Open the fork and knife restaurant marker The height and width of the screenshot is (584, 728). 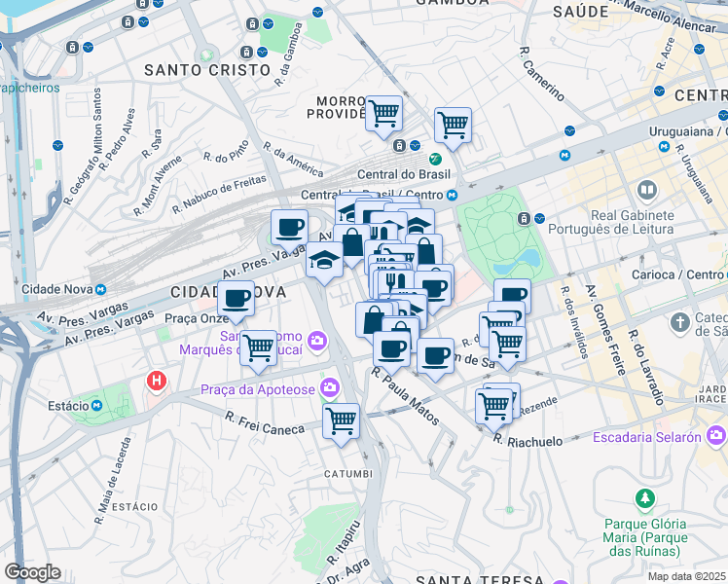point(395,283)
